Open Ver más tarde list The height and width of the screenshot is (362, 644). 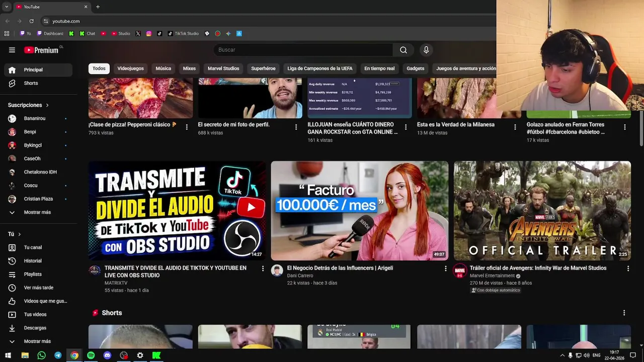38,288
